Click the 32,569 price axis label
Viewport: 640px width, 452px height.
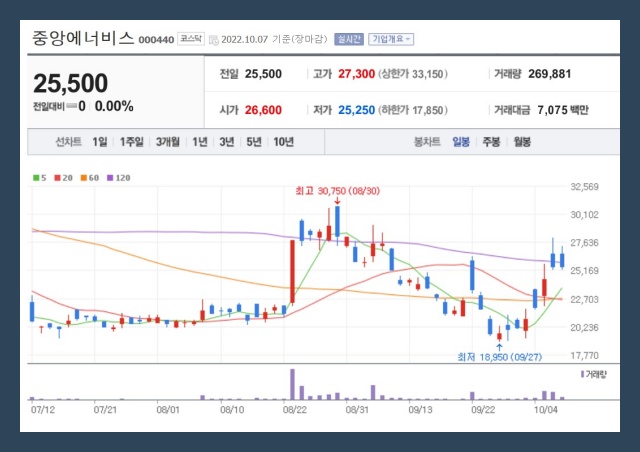click(584, 187)
